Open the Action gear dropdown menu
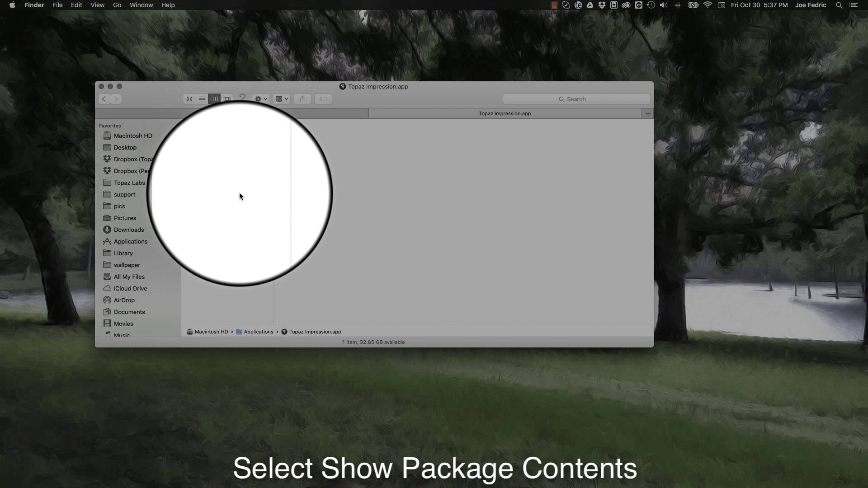Viewport: 868px width, 488px height. click(x=261, y=99)
